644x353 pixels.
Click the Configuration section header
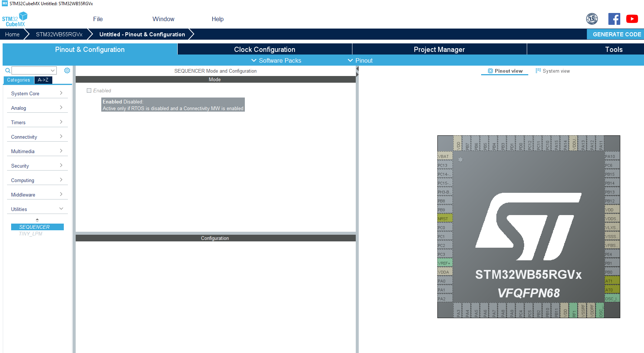[x=215, y=238]
